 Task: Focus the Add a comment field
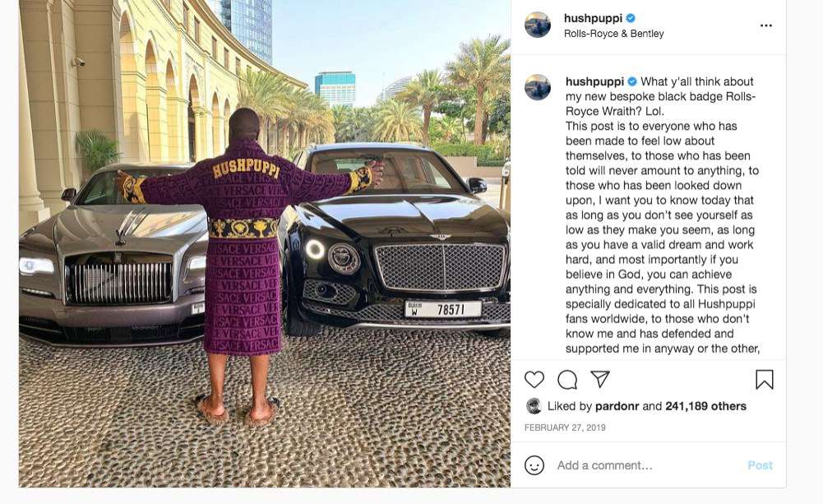648,465
